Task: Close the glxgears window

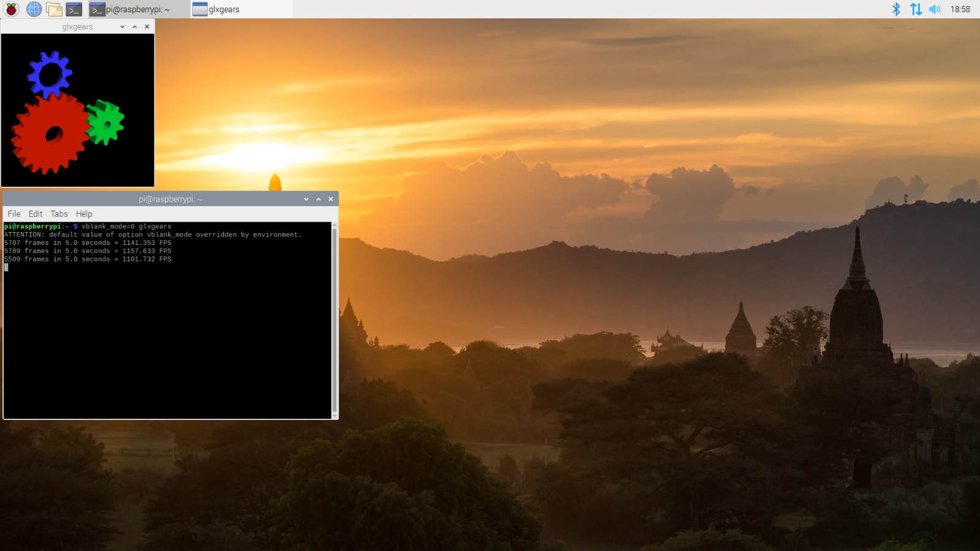Action: [147, 27]
